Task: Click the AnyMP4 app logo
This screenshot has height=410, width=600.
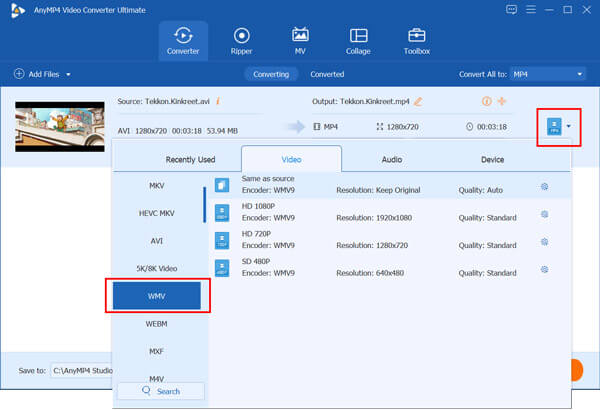Action: coord(18,10)
